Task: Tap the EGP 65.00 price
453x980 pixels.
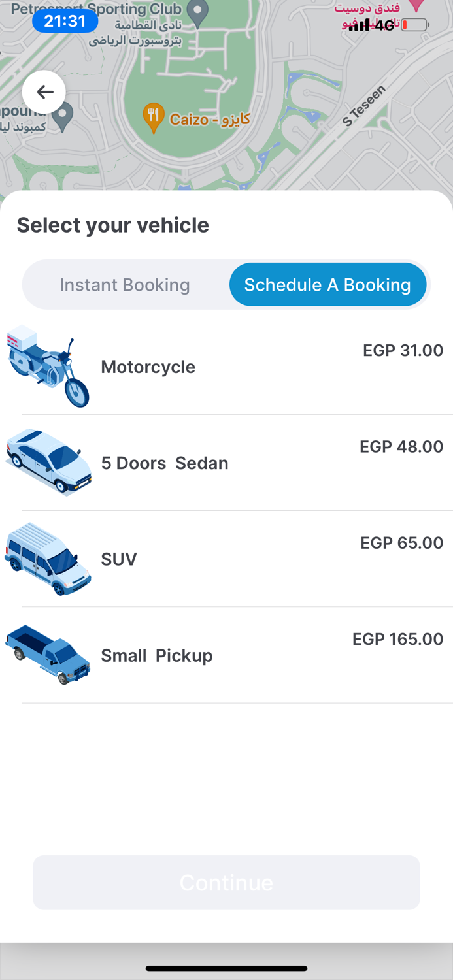Action: tap(401, 542)
